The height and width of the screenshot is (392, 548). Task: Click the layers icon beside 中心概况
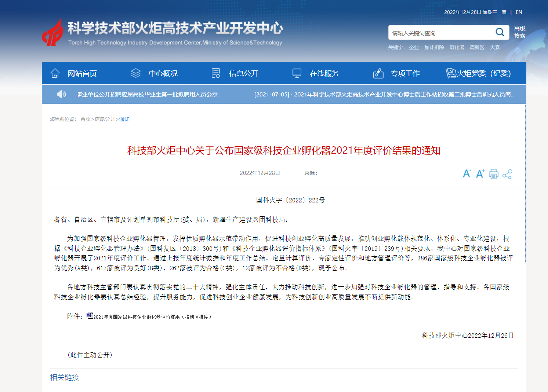pyautogui.click(x=136, y=73)
